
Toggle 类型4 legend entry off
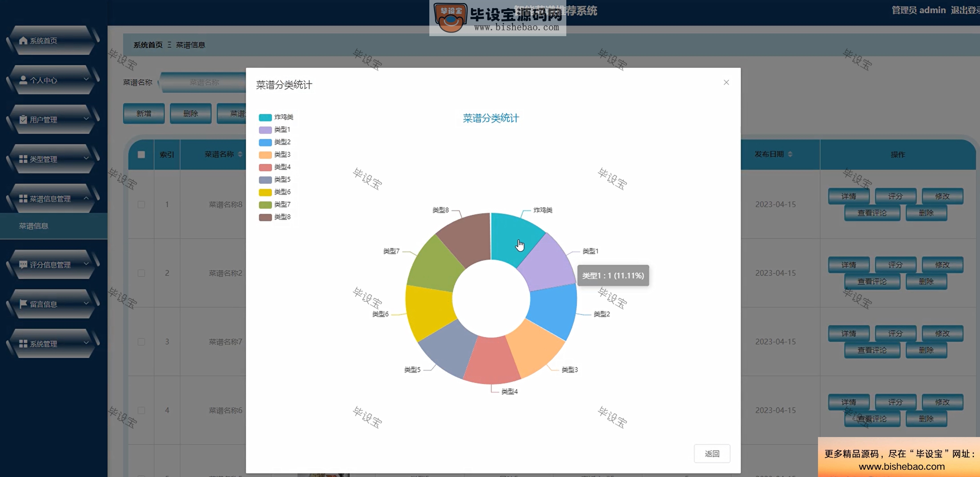pos(274,167)
